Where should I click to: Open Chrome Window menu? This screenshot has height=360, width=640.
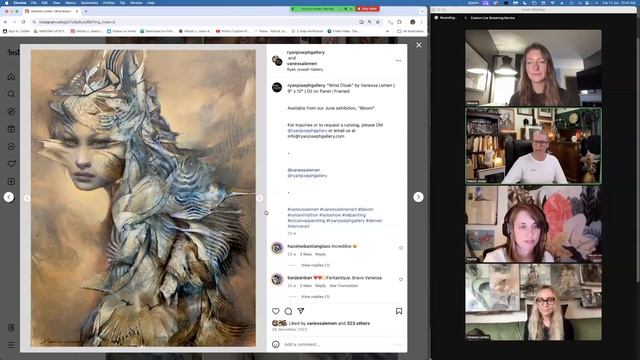point(136,3)
